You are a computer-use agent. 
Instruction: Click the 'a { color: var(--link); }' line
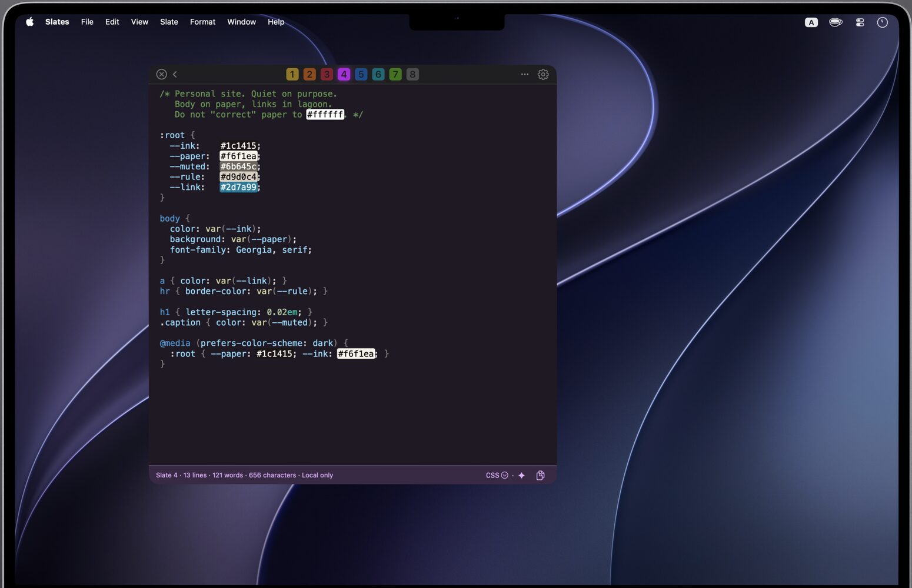223,281
